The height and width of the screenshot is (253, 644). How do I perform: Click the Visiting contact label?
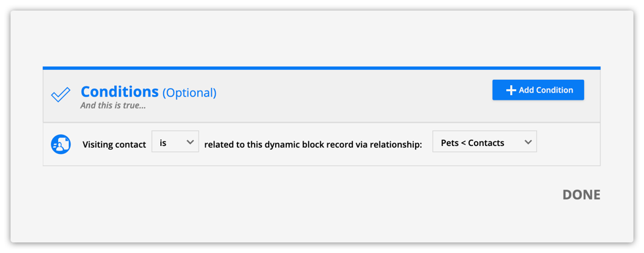pos(114,145)
